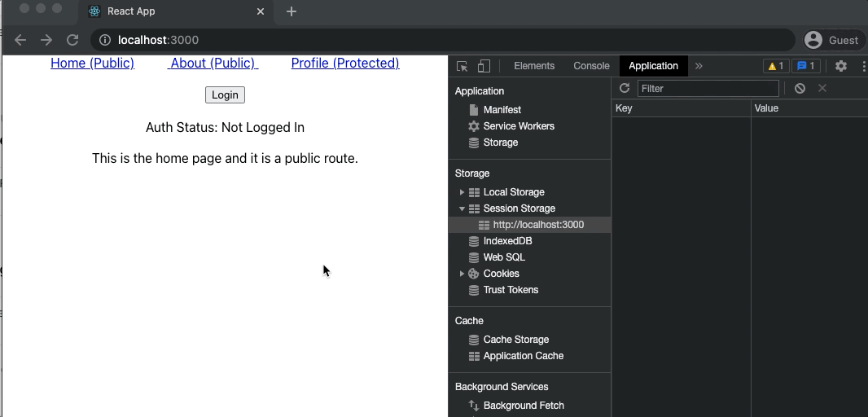Select the Service Workers item
Screen dimensions: 868x417
coord(519,126)
